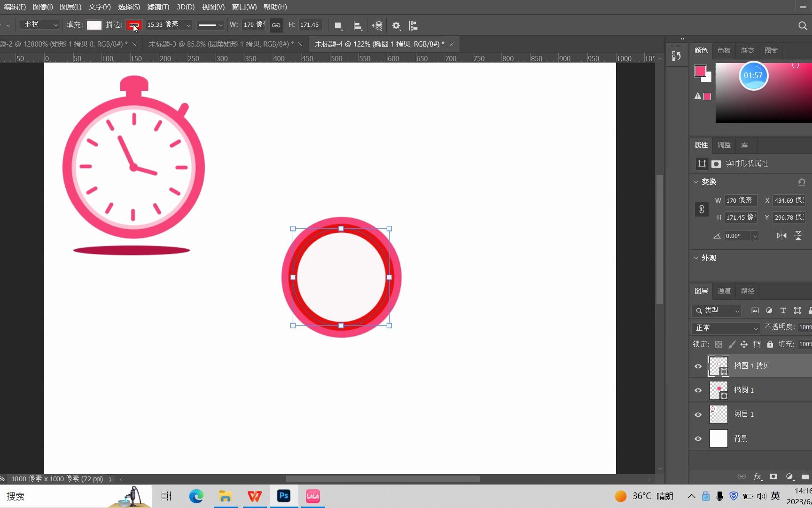The image size is (812, 508).
Task: Open the stroke width dropdown arrow
Action: [x=188, y=25]
